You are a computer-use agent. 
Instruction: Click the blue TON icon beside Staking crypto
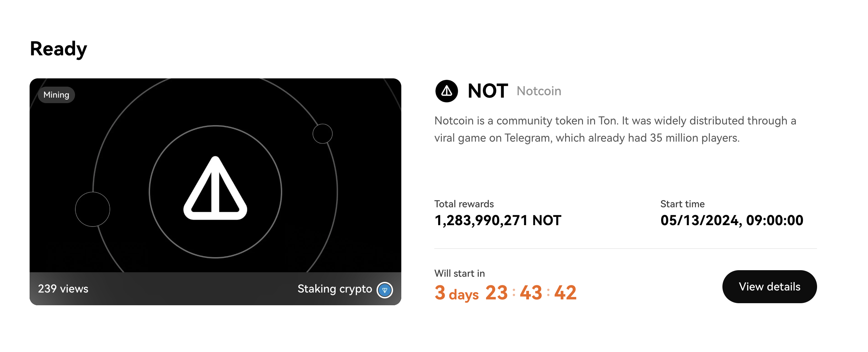click(384, 290)
